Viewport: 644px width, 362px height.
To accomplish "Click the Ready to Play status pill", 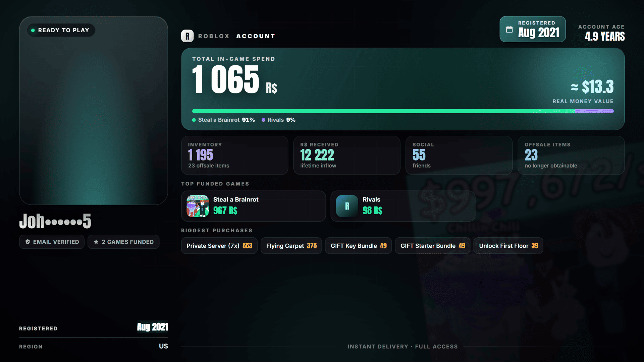I will click(61, 30).
